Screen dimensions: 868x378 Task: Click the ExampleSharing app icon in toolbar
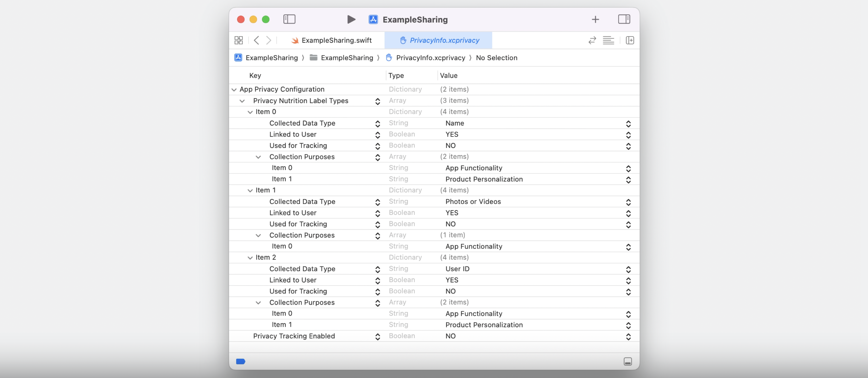coord(373,20)
